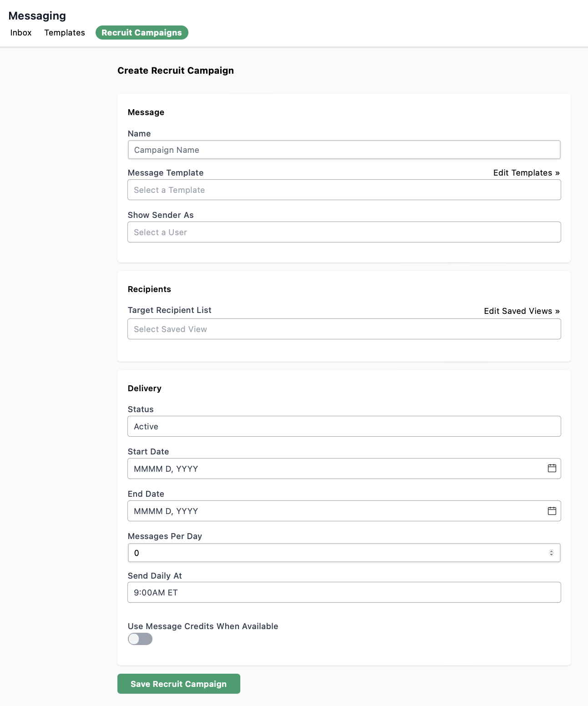Click the Delivery section heading
The height and width of the screenshot is (706, 588).
[x=144, y=388]
